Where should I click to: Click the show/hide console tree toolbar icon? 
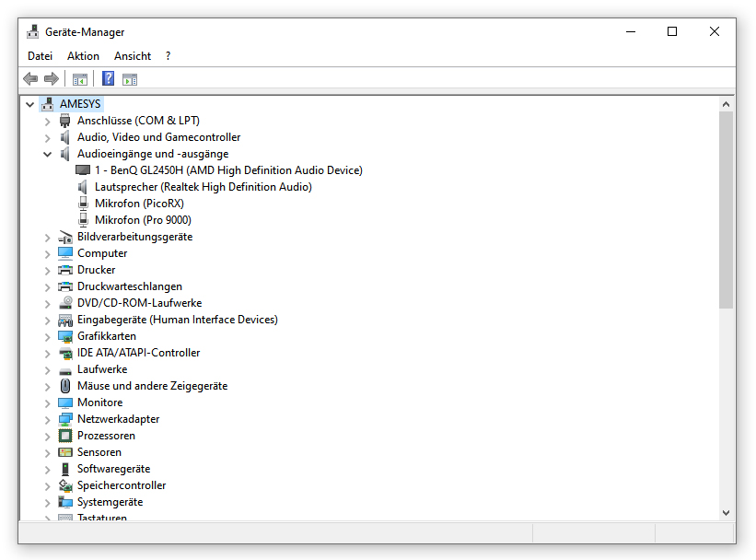click(79, 79)
